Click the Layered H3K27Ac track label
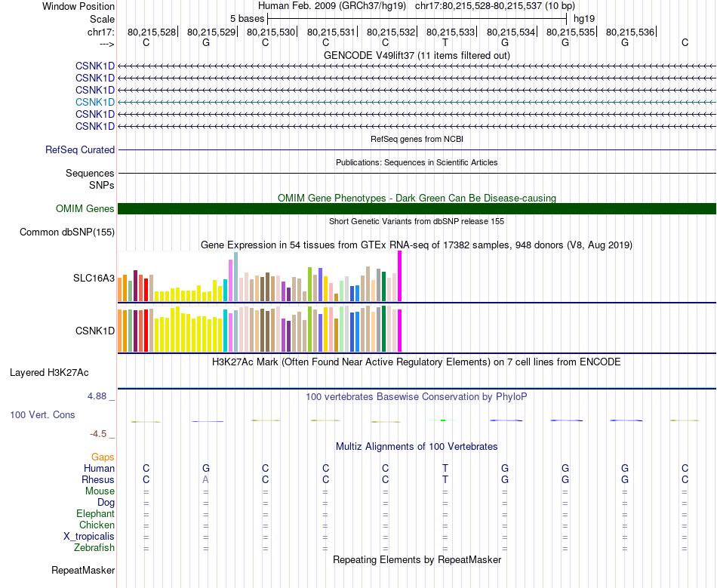Viewport: 717px width, 588px height. [x=49, y=373]
